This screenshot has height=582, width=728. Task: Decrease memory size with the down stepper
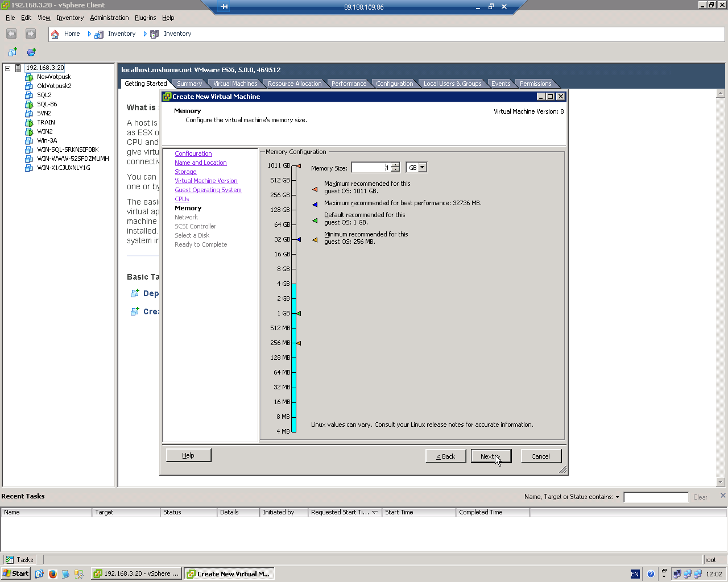coord(395,170)
